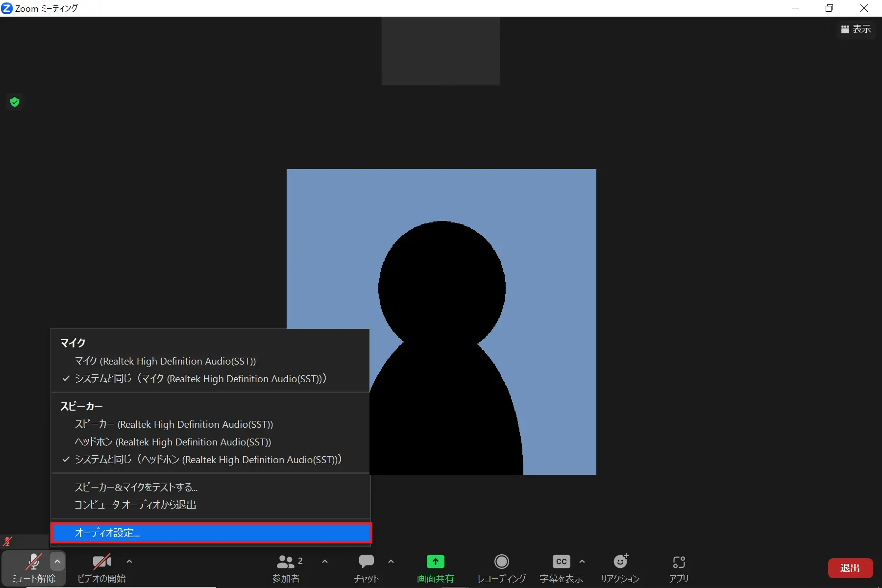Click the unmute microphone icon (ミュート解除)
Image resolution: width=882 pixels, height=588 pixels.
pos(33,562)
